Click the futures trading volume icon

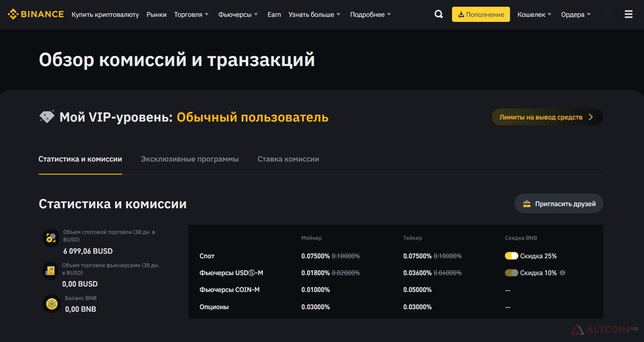pos(50,270)
